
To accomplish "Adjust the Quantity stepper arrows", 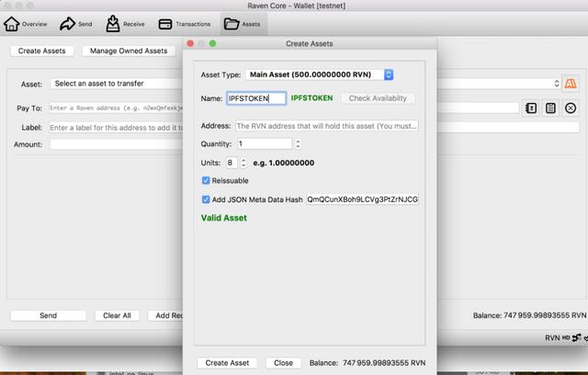I will click(x=298, y=144).
